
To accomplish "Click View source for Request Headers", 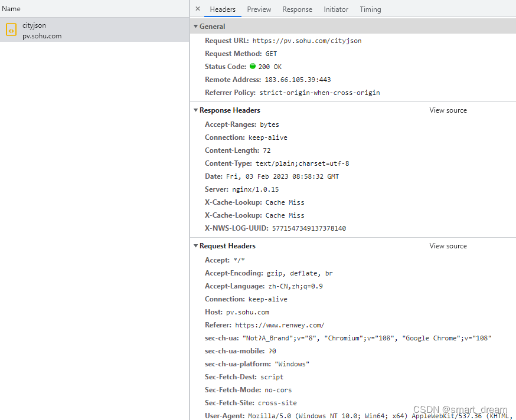I will [x=448, y=246].
